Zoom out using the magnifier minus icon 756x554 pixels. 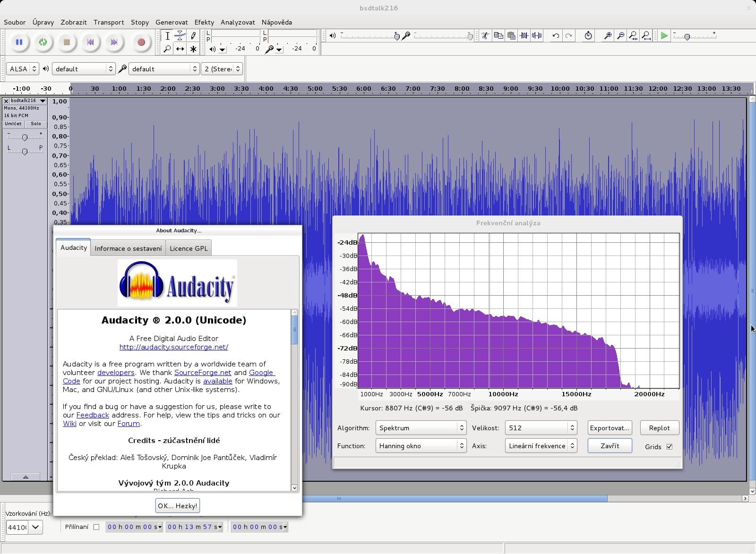[x=620, y=35]
